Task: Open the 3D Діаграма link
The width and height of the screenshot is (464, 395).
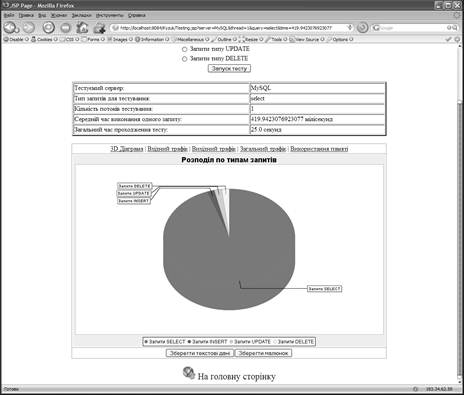Action: (x=127, y=149)
